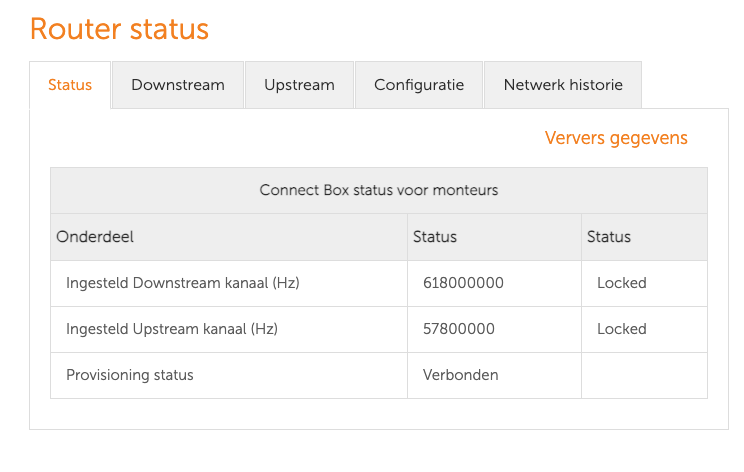Screen dimensions: 744x472
Task: Select the Ingesteld Downstream kanaal (Hz) label
Action: (x=183, y=283)
